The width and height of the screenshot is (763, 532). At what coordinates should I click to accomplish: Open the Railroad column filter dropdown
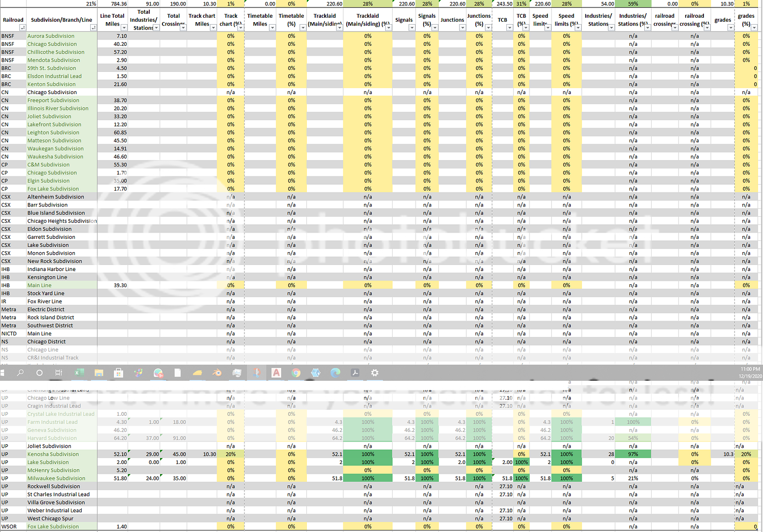pyautogui.click(x=23, y=28)
